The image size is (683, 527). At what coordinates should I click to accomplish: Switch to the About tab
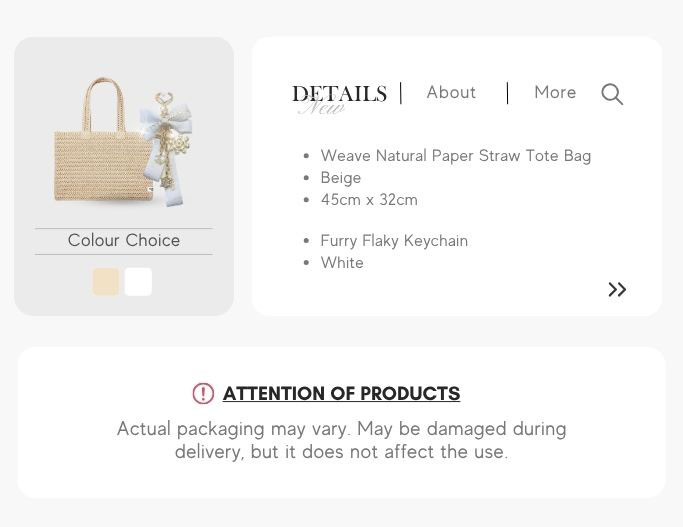click(451, 92)
